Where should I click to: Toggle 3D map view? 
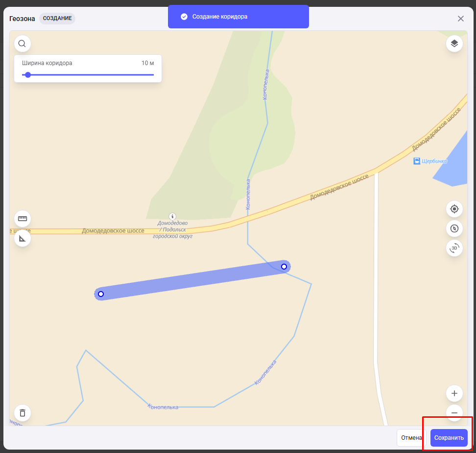[454, 248]
